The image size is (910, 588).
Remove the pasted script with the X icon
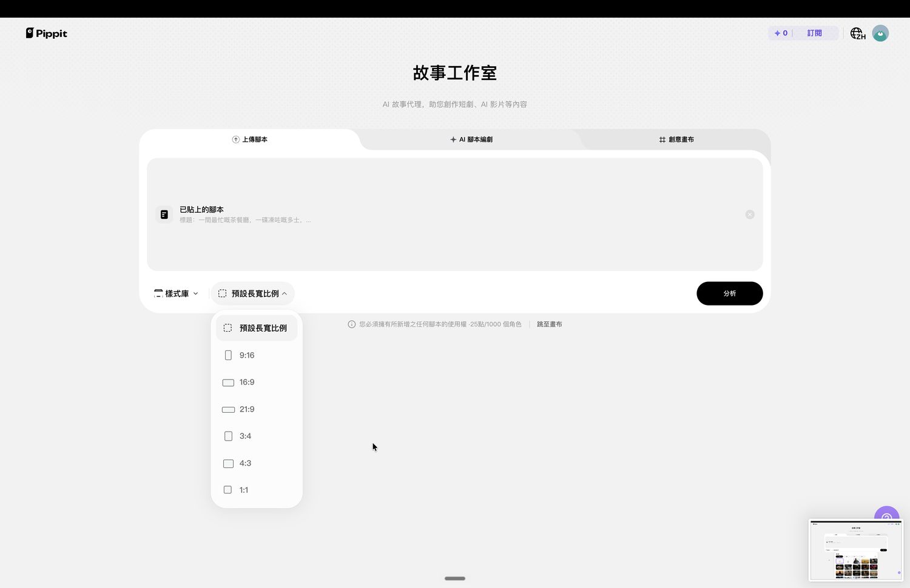[x=750, y=215]
